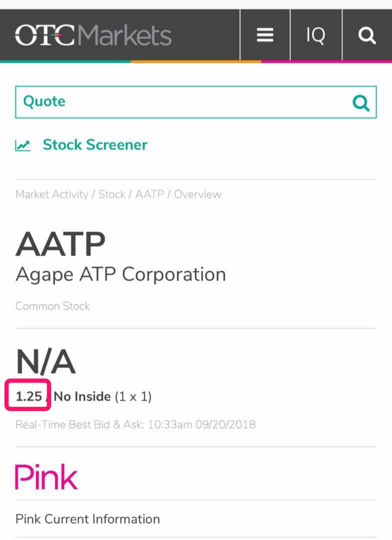Open the Pink market tier logo

pos(46,477)
